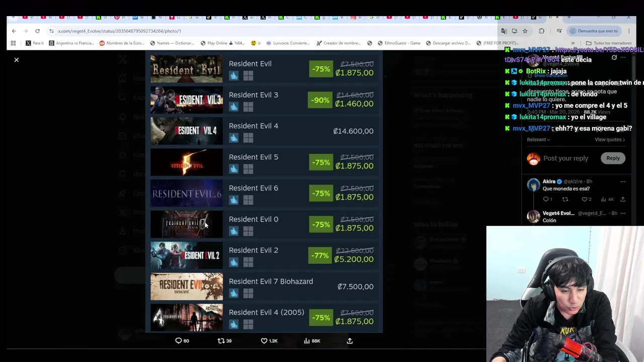The height and width of the screenshot is (362, 644).
Task: Open the 'View quotes' link
Action: coord(610,140)
